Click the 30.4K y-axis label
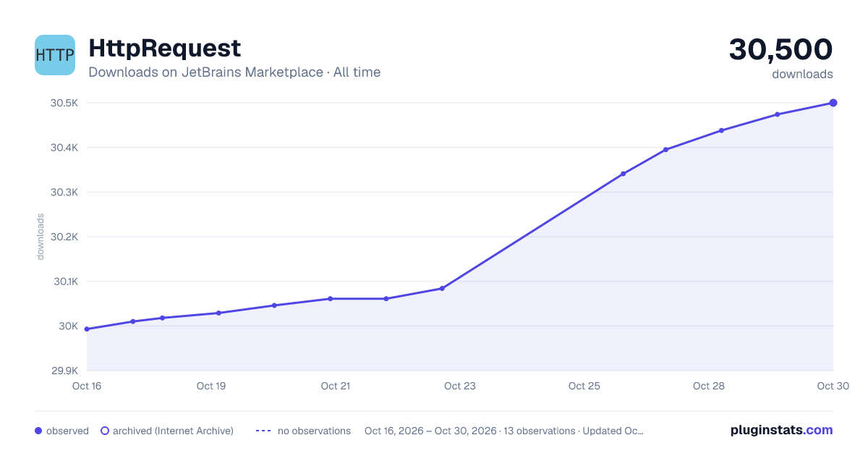868x456 pixels. pyautogui.click(x=64, y=148)
